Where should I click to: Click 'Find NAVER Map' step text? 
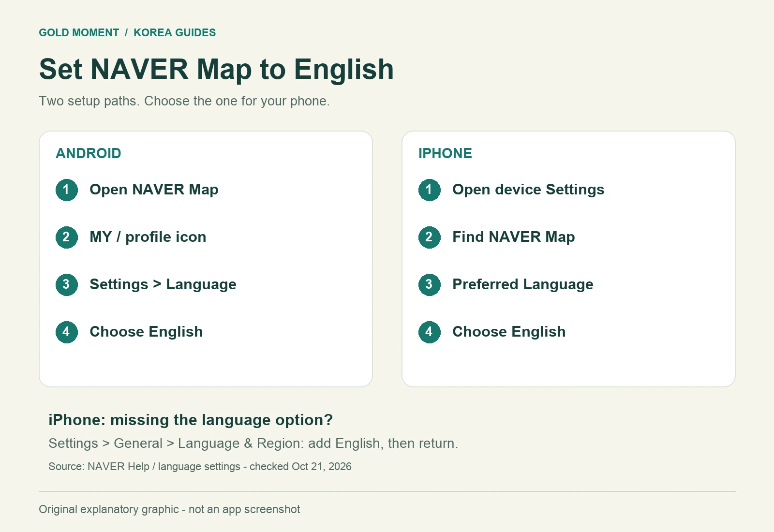[x=514, y=237]
